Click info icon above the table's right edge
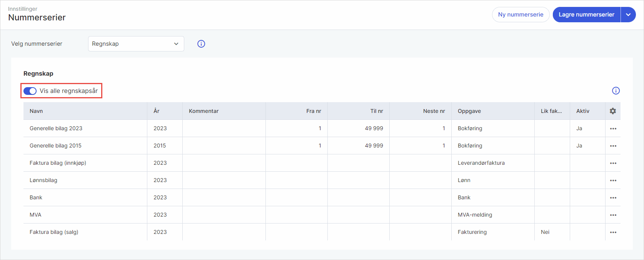The image size is (644, 260). (616, 91)
